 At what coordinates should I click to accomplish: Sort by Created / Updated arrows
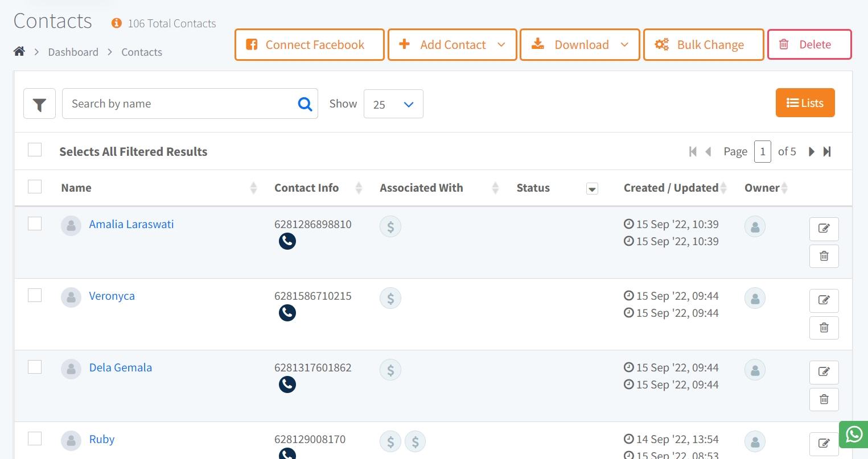click(723, 188)
